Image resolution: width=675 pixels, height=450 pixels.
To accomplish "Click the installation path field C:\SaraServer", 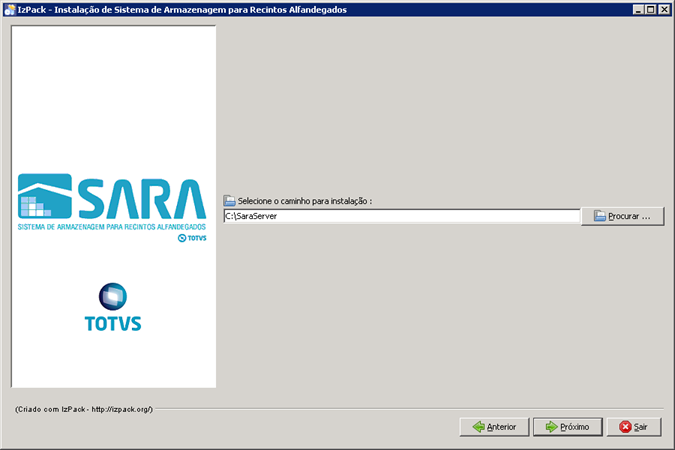I will [402, 216].
